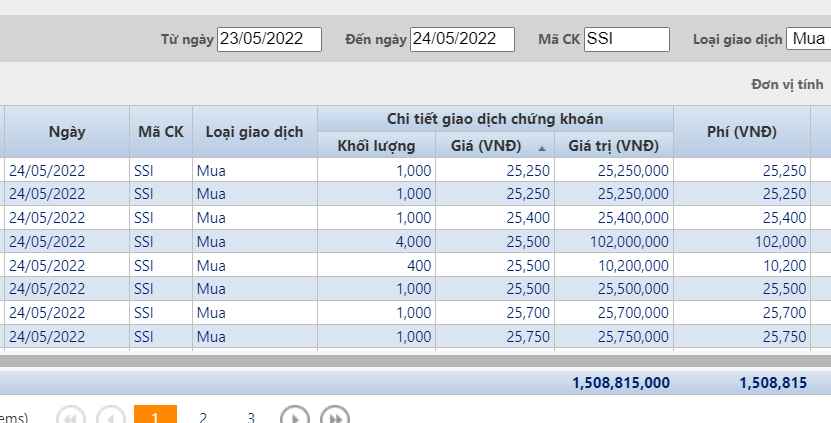
Task: Select value 25,500,000 in Giá trị column
Action: tap(633, 289)
